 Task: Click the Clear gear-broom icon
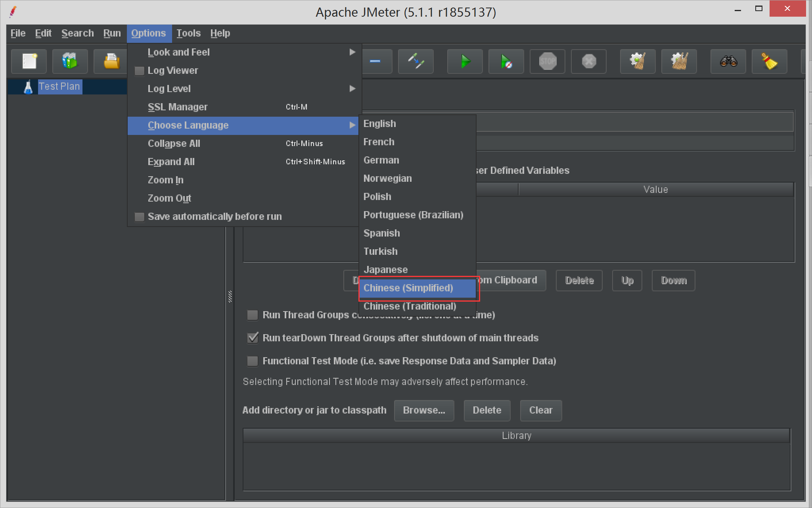tap(638, 62)
